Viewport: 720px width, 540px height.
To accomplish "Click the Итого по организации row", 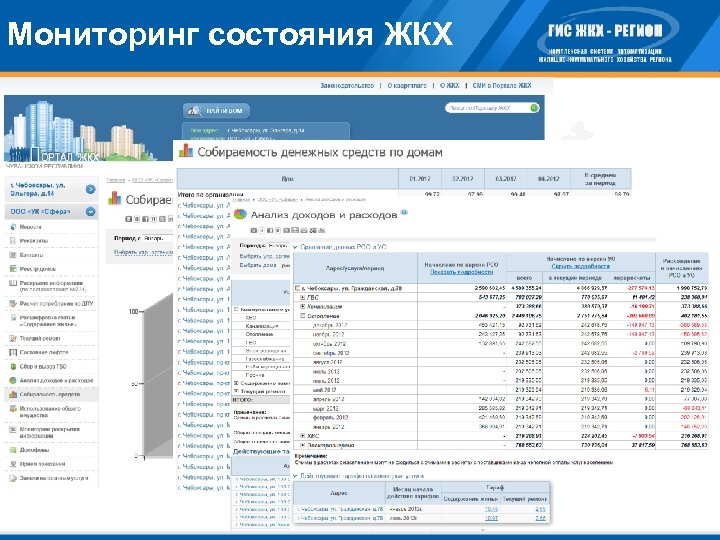I will [x=404, y=194].
